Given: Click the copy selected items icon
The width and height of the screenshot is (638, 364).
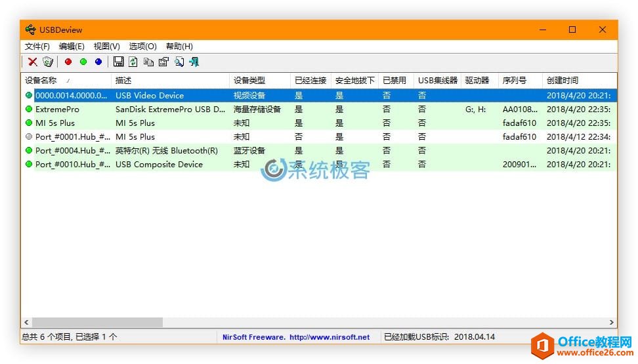Looking at the screenshot, I should 148,62.
